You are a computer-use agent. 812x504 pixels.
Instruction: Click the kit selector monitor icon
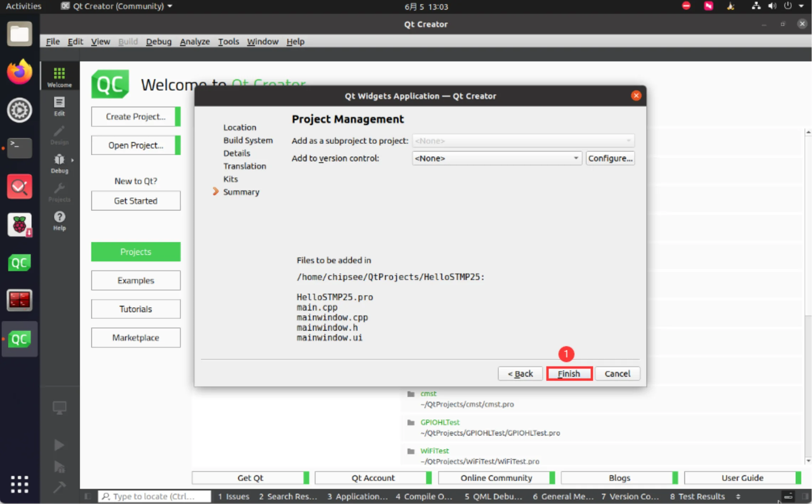click(59, 408)
